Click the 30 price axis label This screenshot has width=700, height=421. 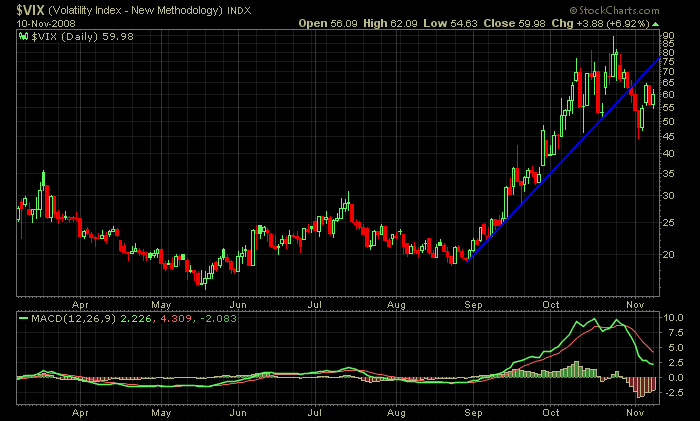click(668, 196)
